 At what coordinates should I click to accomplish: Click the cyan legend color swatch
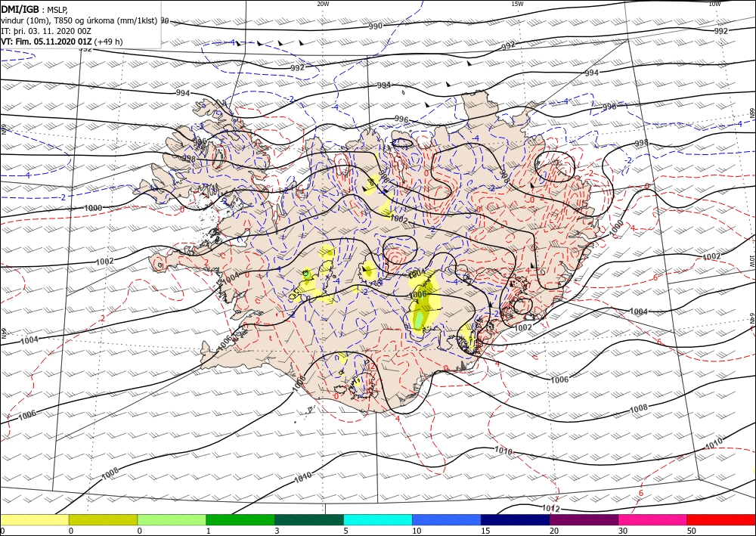[378, 519]
